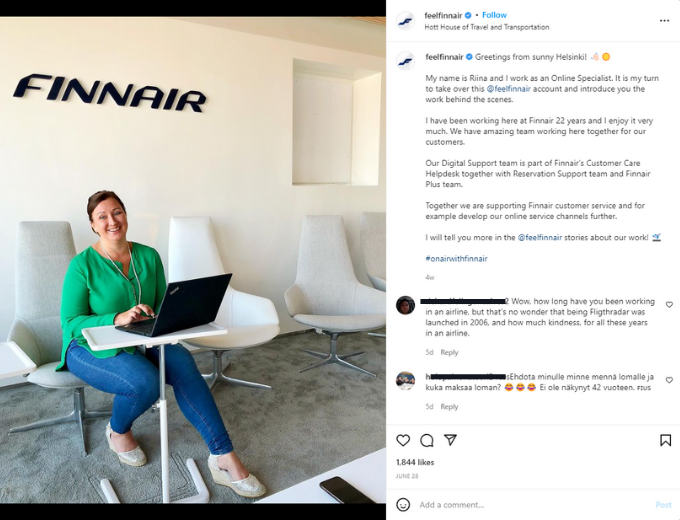Open the second commenter's profile picture
680x520 pixels.
click(405, 381)
